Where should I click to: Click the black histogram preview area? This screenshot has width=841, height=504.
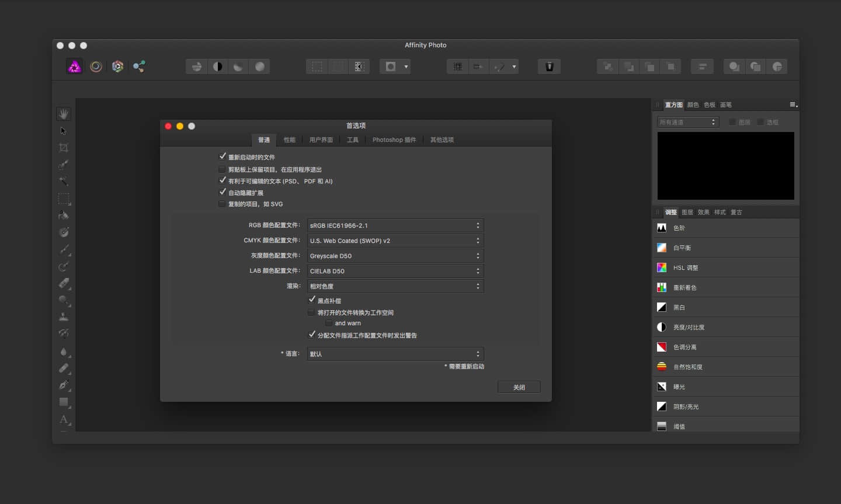coord(726,166)
